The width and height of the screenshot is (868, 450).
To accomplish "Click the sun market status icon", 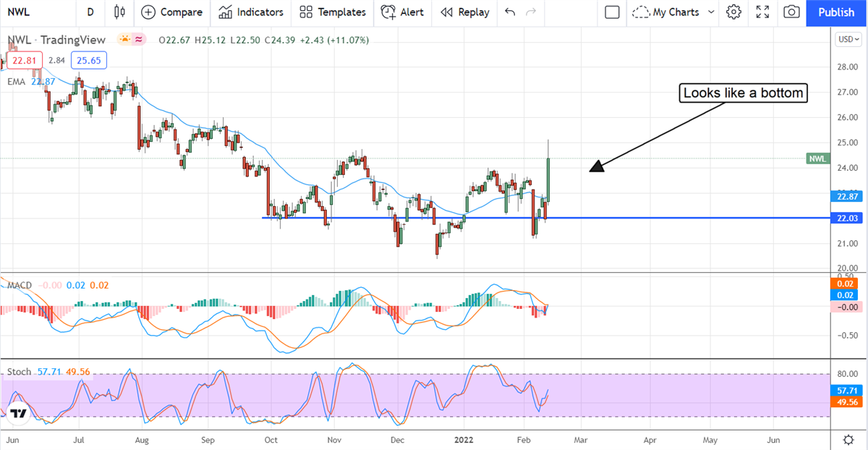I will click(x=126, y=40).
